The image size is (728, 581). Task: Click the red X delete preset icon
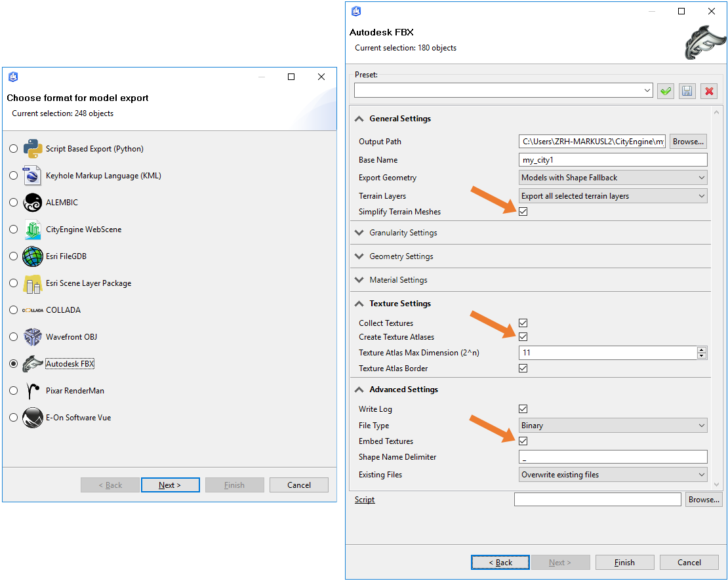[708, 91]
